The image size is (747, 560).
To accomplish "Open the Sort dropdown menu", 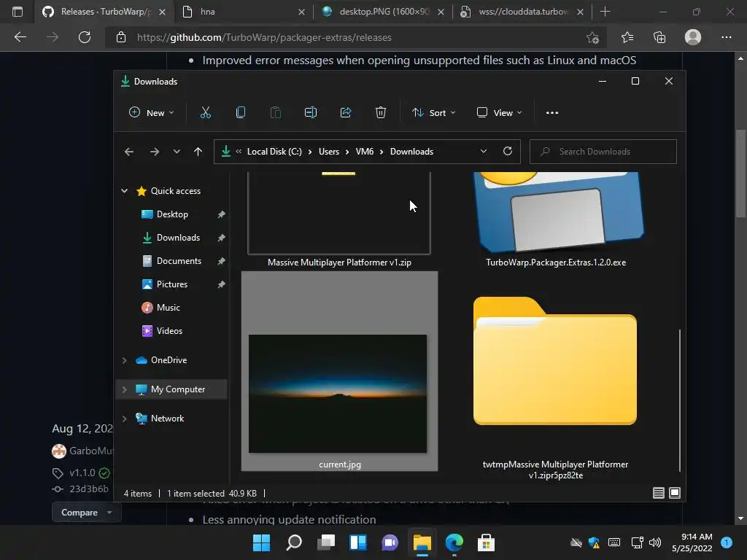I will (433, 113).
